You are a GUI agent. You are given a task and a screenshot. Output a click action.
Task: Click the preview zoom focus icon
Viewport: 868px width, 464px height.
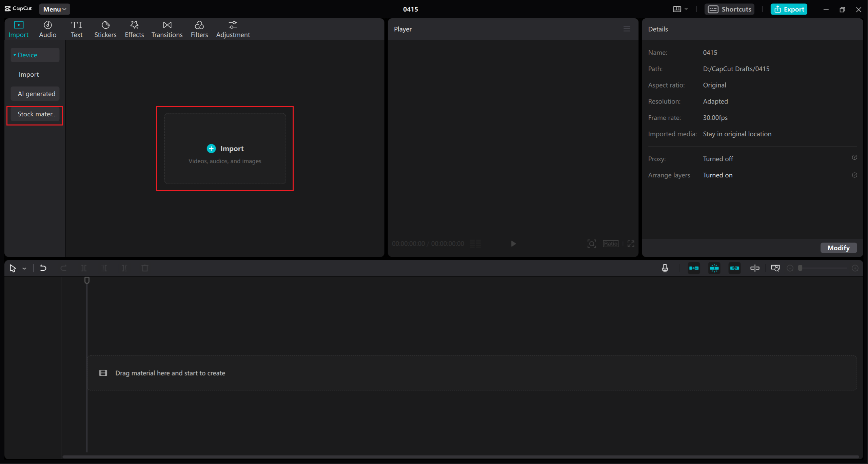click(591, 244)
